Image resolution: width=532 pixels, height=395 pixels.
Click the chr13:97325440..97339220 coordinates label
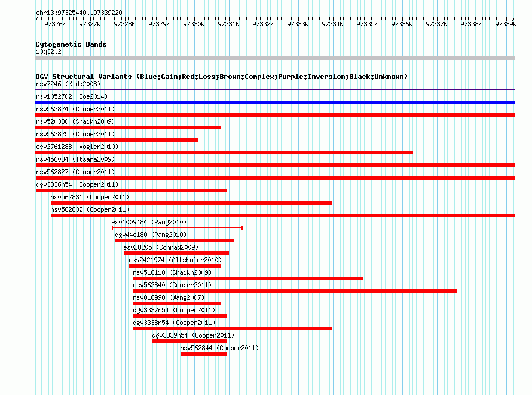click(79, 13)
